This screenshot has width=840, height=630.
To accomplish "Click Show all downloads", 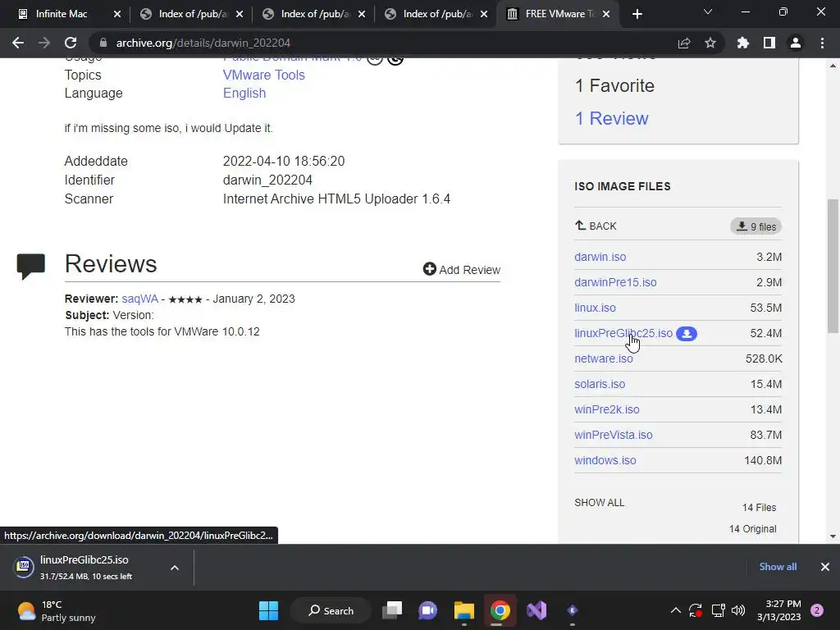I will point(778,567).
